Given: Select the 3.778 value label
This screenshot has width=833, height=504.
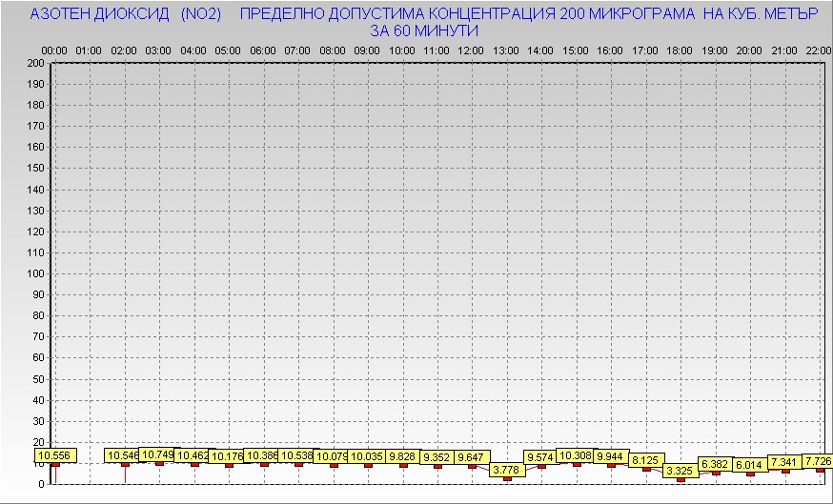Looking at the screenshot, I should (x=506, y=469).
